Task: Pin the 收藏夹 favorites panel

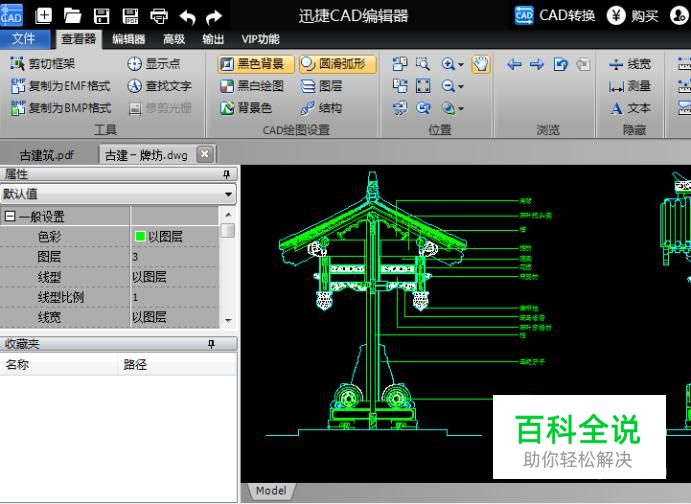Action: (x=212, y=344)
